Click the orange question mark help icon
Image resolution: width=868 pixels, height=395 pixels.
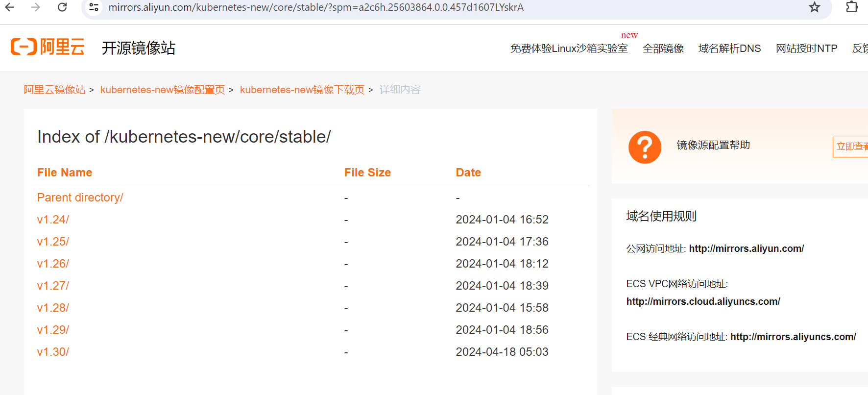click(645, 147)
